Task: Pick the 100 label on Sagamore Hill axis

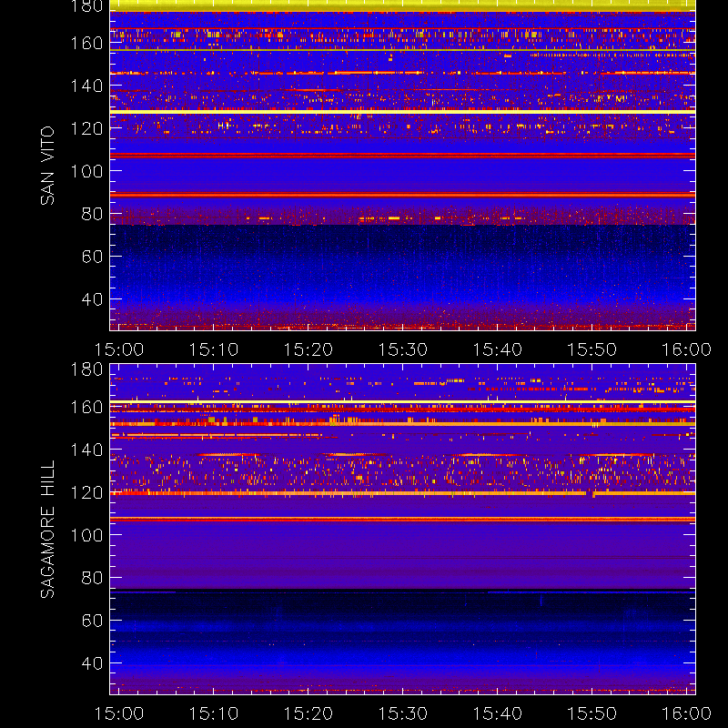Action: coord(86,535)
